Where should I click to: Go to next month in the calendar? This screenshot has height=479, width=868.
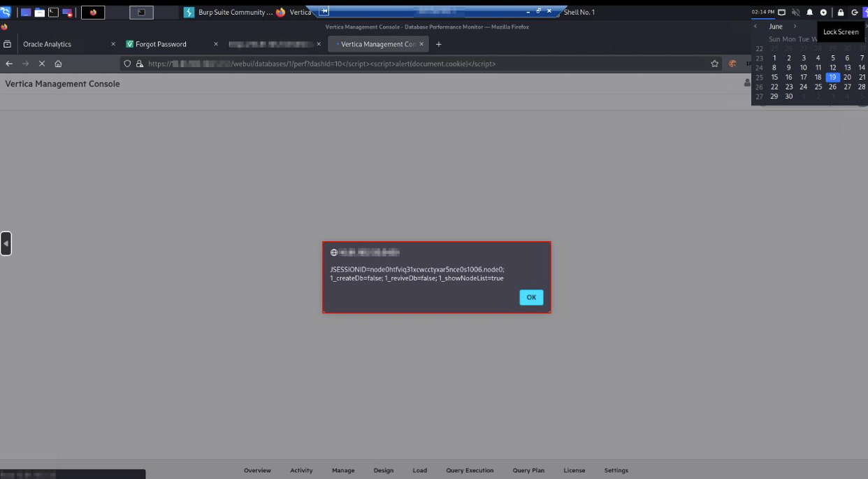click(x=795, y=27)
